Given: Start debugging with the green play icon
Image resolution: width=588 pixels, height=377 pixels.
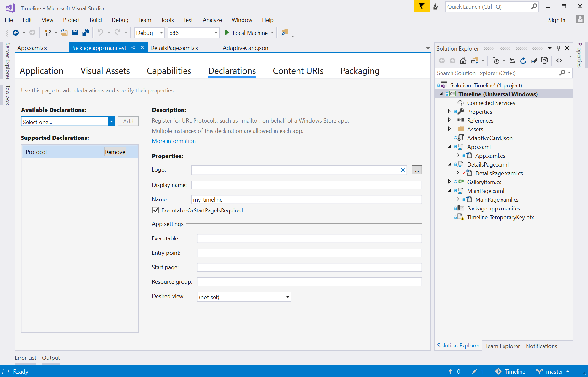Looking at the screenshot, I should (x=227, y=33).
